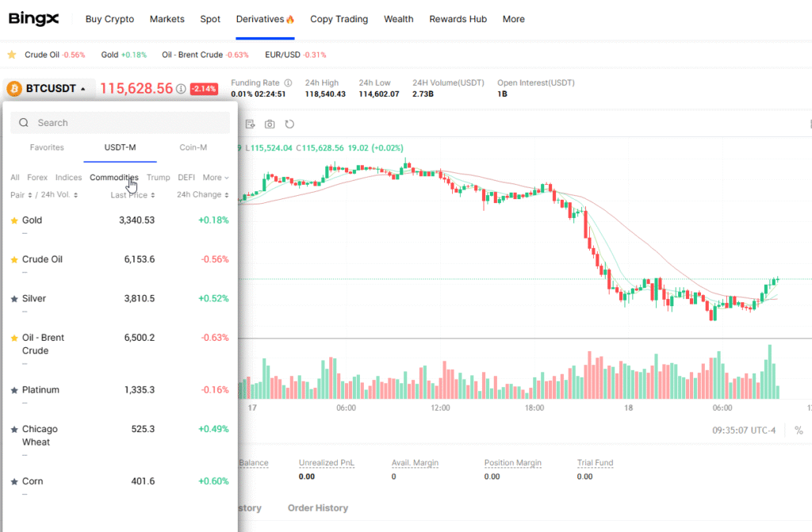Click the BingX logo

point(33,19)
